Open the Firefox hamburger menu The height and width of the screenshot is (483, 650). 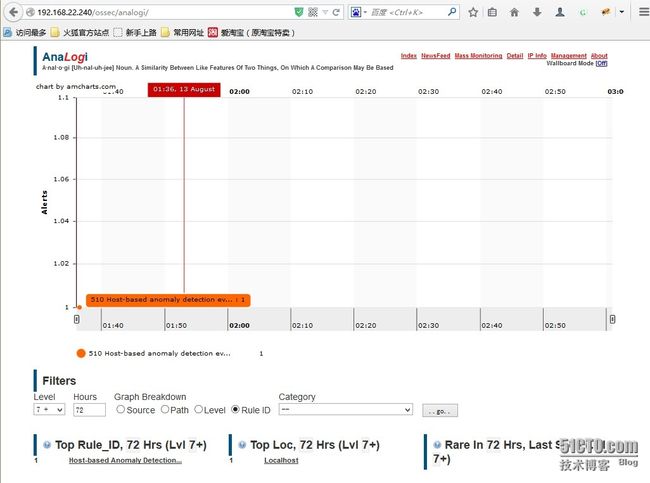click(x=644, y=12)
